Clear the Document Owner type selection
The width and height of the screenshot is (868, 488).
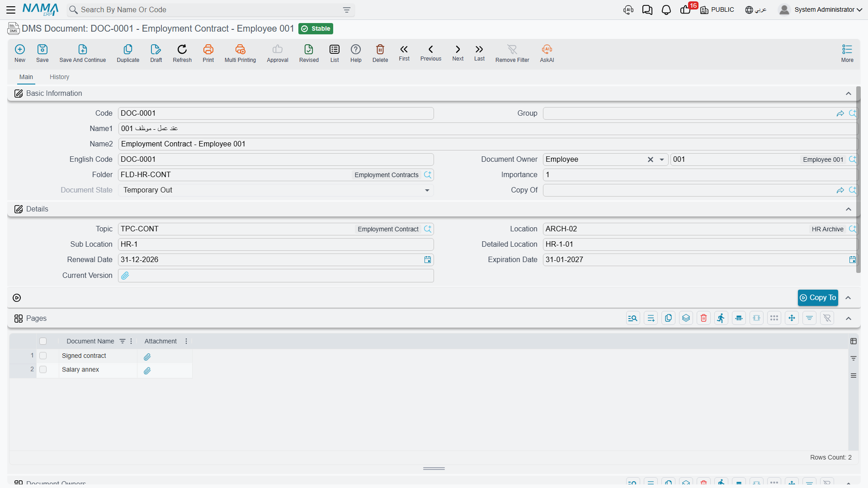coord(651,160)
